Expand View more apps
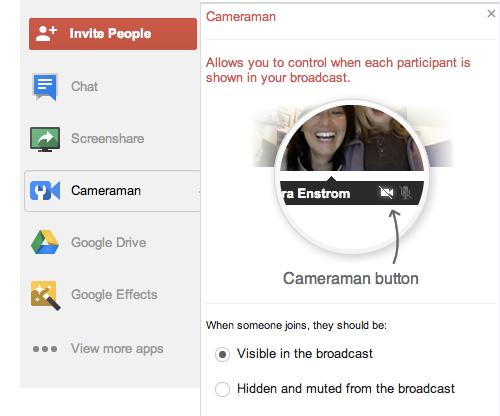This screenshot has width=500, height=416. [x=117, y=349]
